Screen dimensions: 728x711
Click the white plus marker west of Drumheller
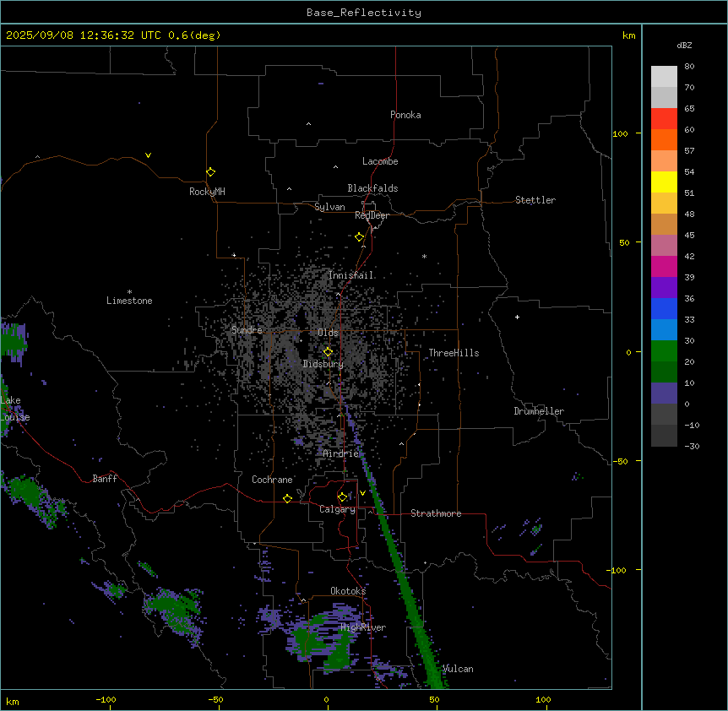point(517,317)
